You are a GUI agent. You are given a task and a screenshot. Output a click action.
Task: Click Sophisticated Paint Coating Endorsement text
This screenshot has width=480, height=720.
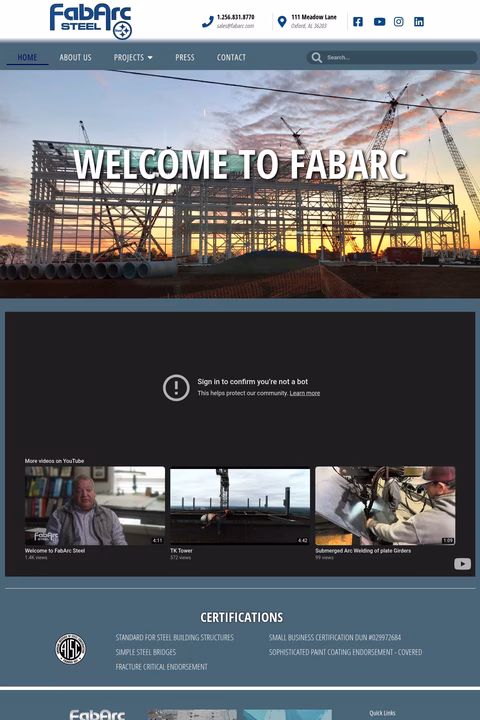click(345, 652)
